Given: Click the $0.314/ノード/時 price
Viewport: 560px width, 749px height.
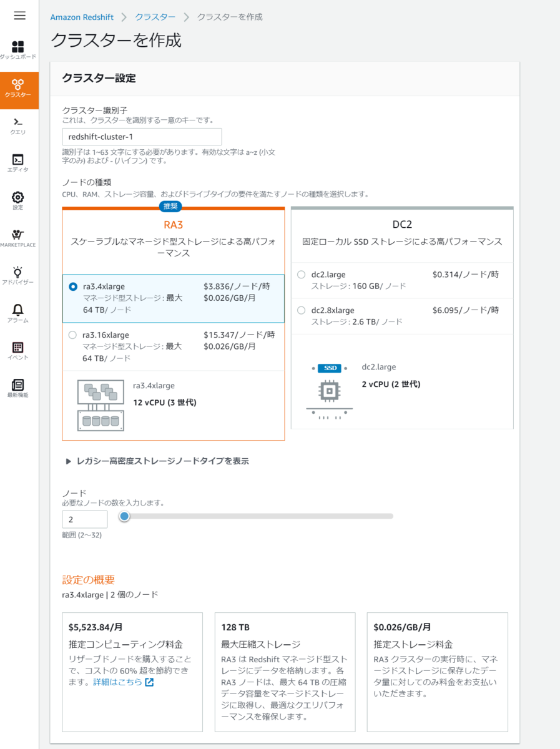Looking at the screenshot, I should (465, 274).
